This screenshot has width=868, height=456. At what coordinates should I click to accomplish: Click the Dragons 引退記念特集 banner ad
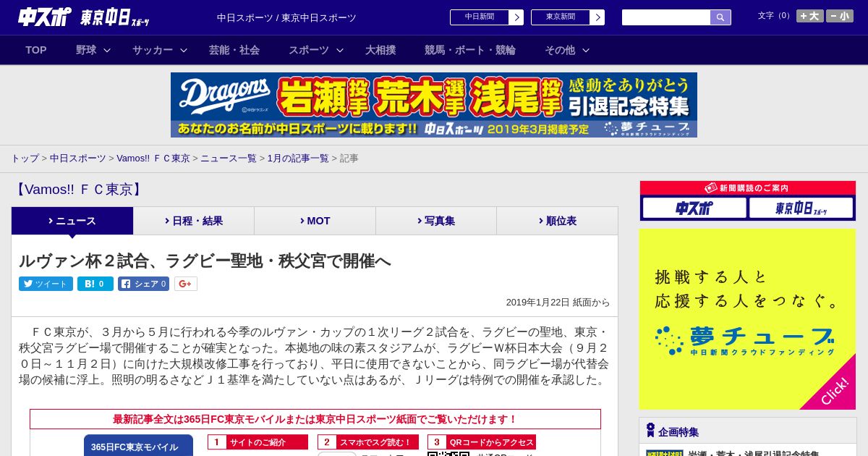(x=434, y=105)
